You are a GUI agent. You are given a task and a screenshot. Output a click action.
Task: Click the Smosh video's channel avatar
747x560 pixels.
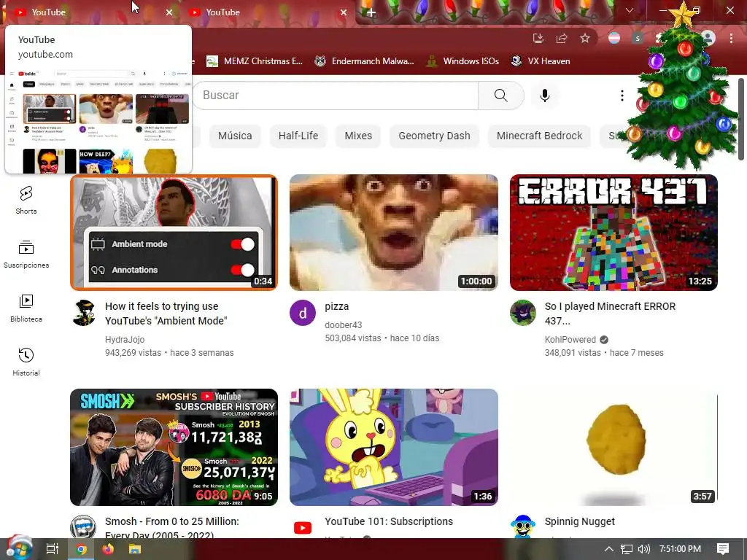coord(83,526)
